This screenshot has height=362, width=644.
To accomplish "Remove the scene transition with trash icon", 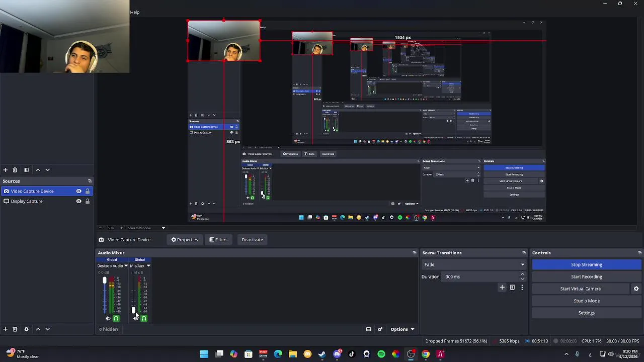I will point(512,288).
